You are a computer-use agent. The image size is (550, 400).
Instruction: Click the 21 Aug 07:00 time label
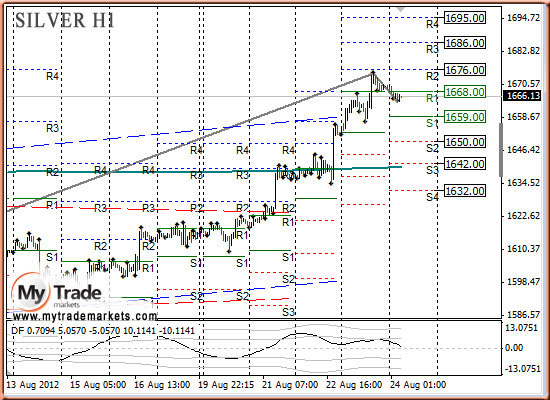coord(290,385)
